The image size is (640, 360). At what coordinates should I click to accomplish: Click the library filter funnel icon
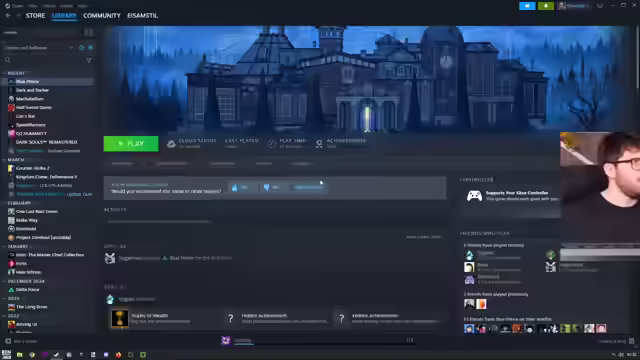click(x=89, y=60)
